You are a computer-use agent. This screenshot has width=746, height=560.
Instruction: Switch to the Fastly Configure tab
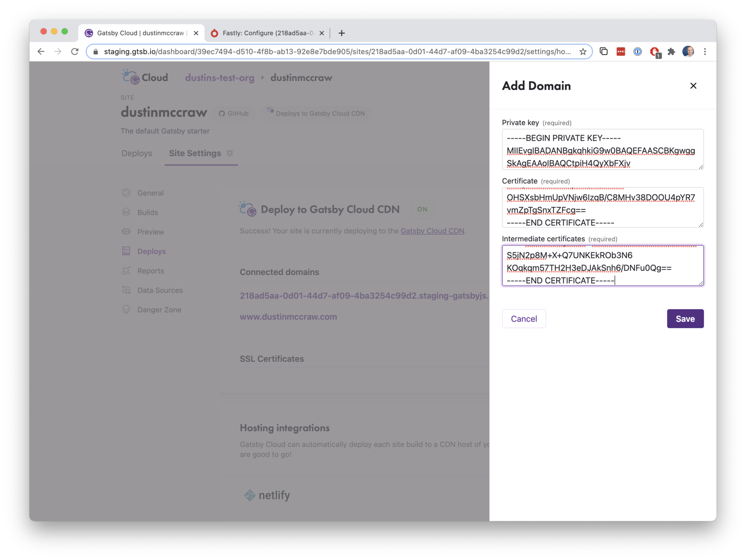(x=267, y=33)
